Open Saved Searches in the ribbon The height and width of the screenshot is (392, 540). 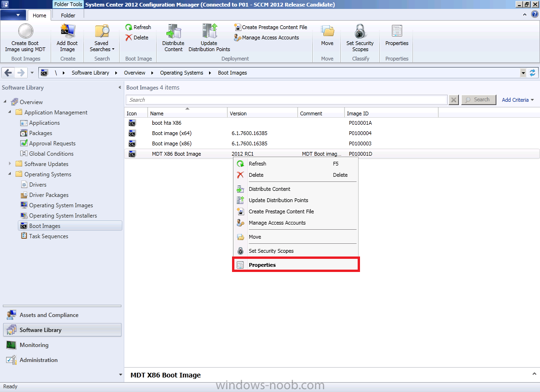pos(102,38)
